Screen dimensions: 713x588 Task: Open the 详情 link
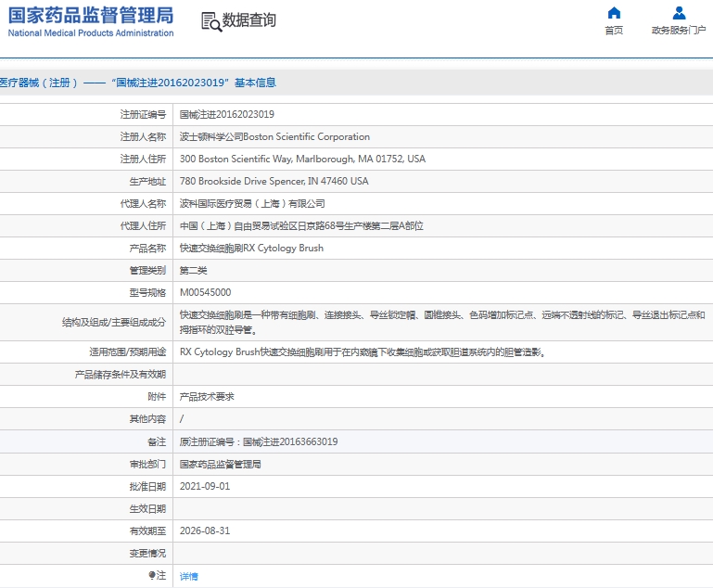pyautogui.click(x=189, y=576)
